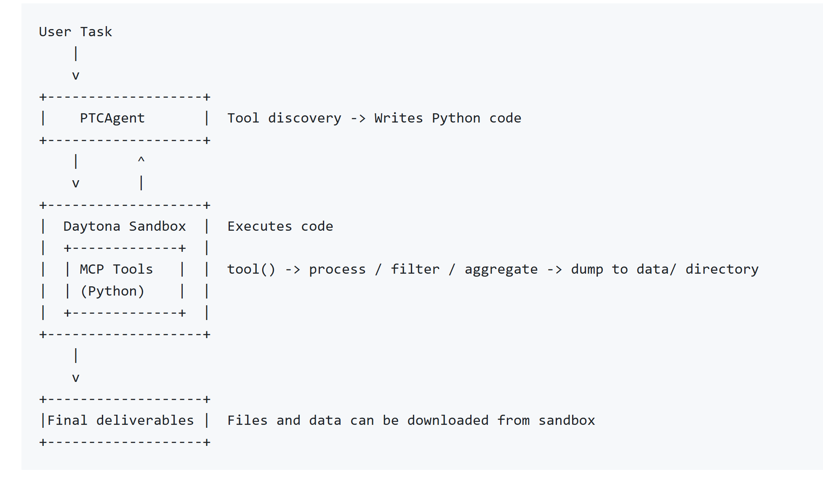Click the "Final deliverables" box label
Screen dimensions: 823x504
[120, 421]
